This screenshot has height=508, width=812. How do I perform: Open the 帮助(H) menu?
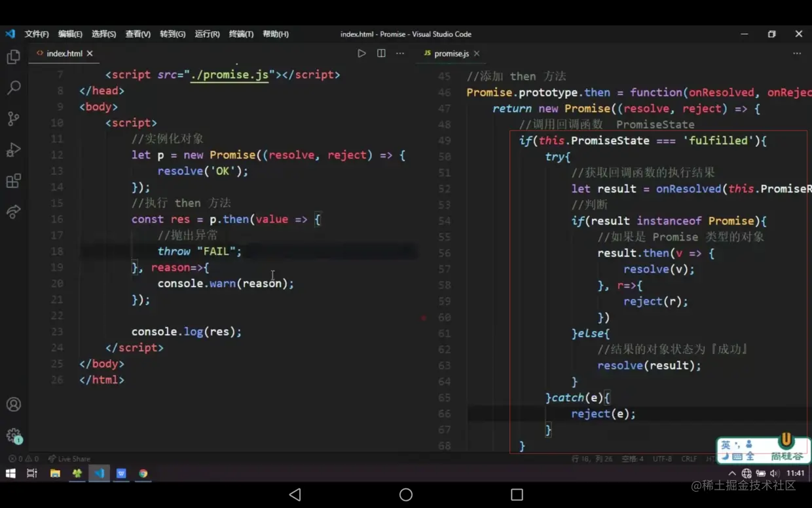pos(275,34)
